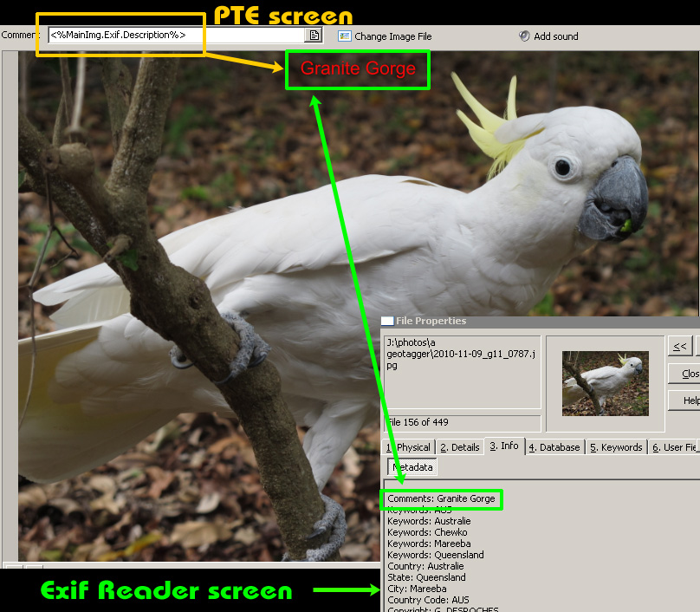
Task: Click the Comment text field with MainImg.Exif.Description
Action: coord(177,36)
